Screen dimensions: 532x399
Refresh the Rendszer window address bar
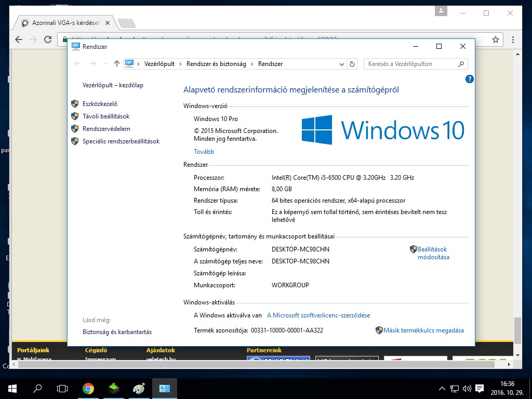coord(352,64)
